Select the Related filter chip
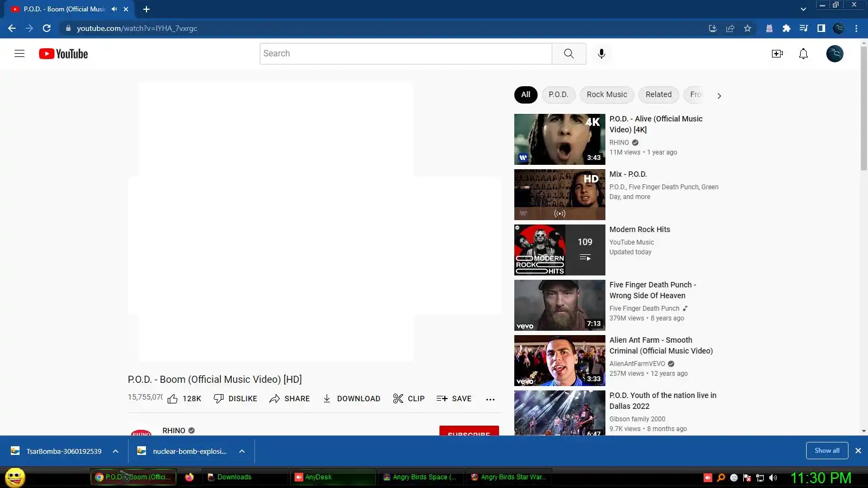This screenshot has height=488, width=868. pos(659,94)
